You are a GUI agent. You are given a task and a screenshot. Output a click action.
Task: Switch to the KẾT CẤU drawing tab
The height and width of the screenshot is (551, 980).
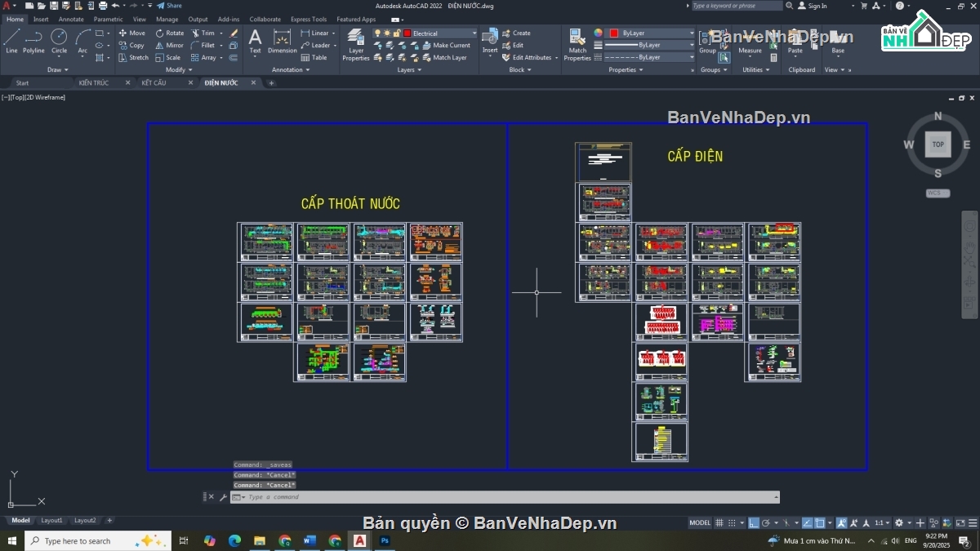click(154, 82)
